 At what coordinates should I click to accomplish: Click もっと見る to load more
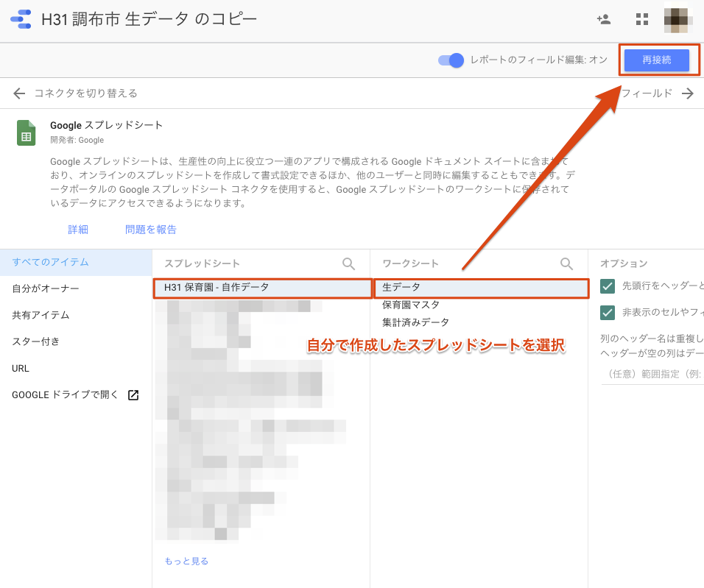(186, 561)
